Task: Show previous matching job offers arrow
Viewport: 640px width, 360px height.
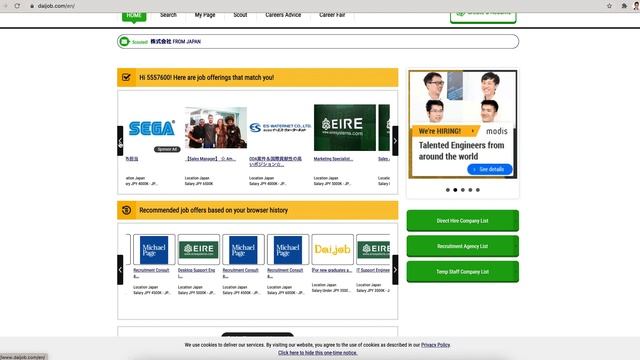Action: (120, 141)
